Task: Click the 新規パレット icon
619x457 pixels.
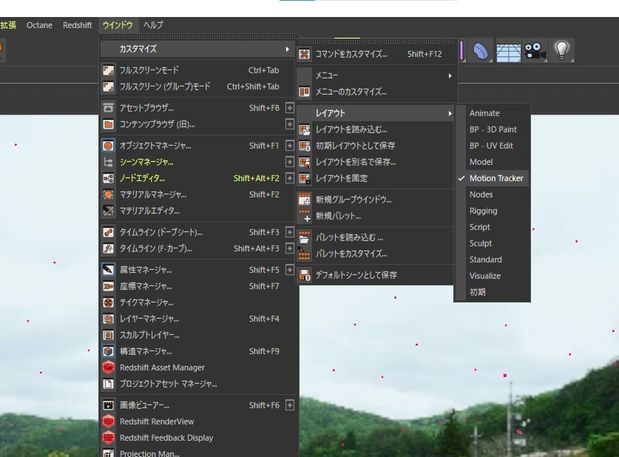Action: pyautogui.click(x=304, y=216)
